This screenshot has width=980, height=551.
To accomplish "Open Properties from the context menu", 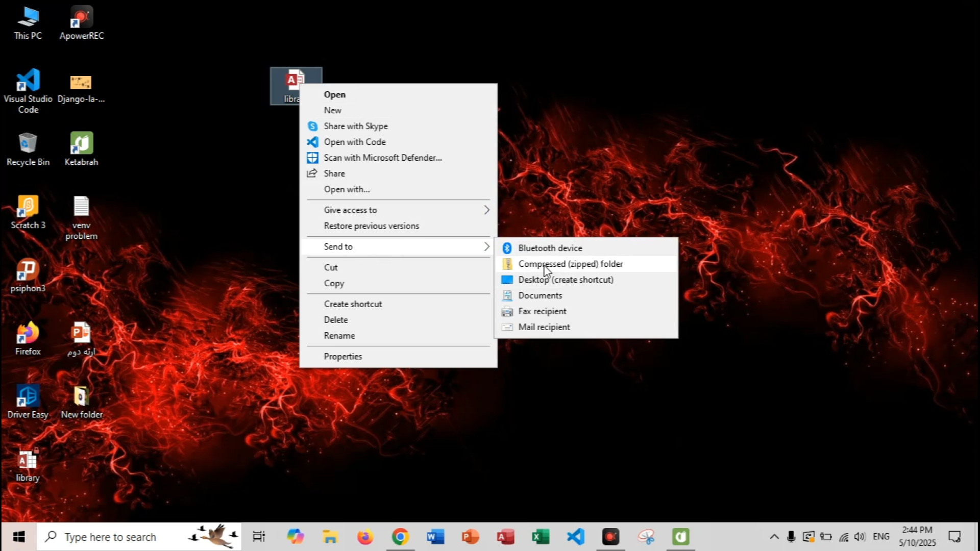I will click(342, 357).
